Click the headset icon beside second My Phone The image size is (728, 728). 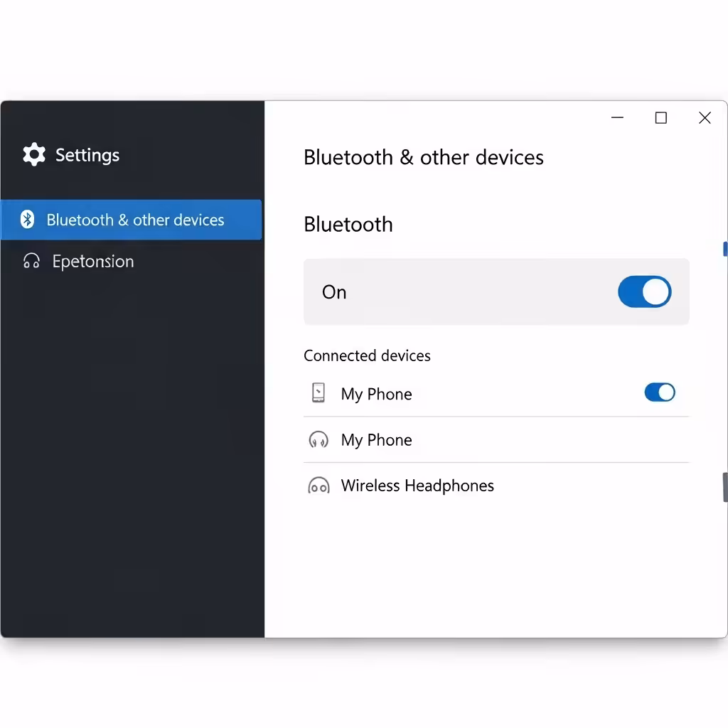point(318,439)
